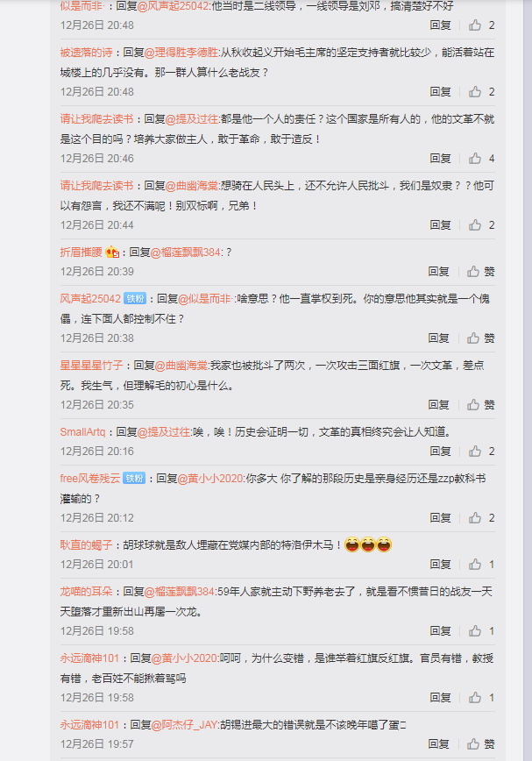532x761 pixels.
Task: Click the badge icon beside 折眉摧腰
Action: pos(112,252)
